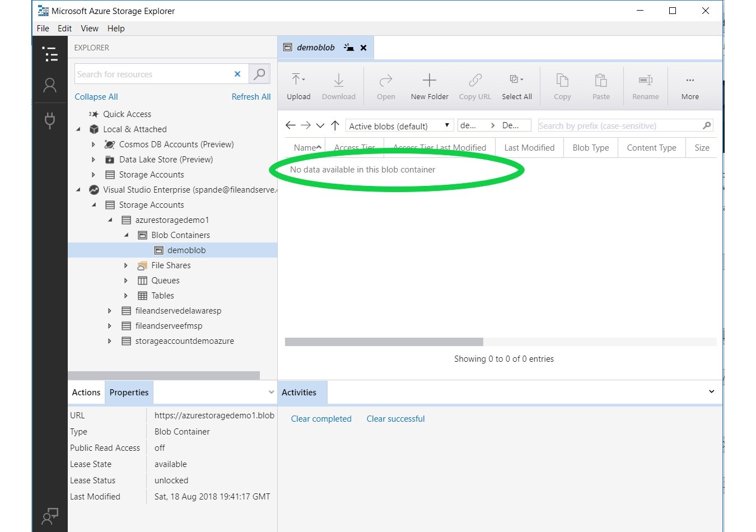This screenshot has width=756, height=532.
Task: Click the Collapse All link
Action: [96, 97]
